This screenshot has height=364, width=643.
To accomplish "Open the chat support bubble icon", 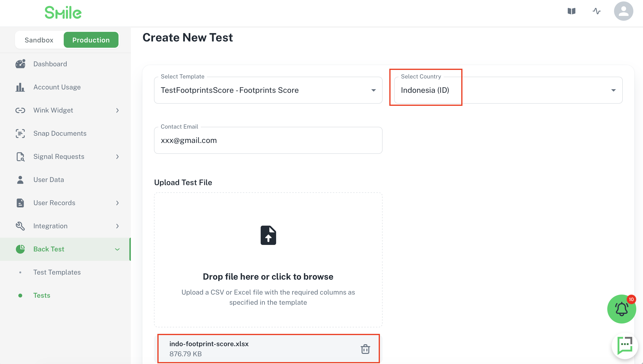I will point(624,346).
